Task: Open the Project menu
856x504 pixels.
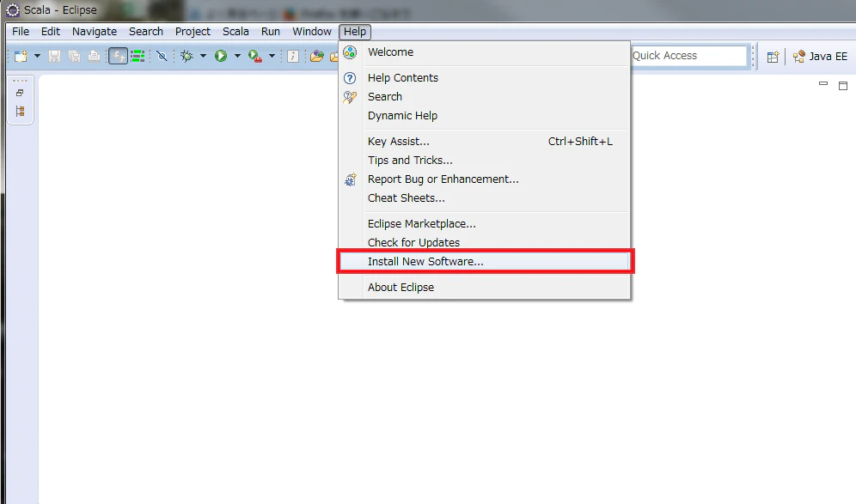Action: 193,32
